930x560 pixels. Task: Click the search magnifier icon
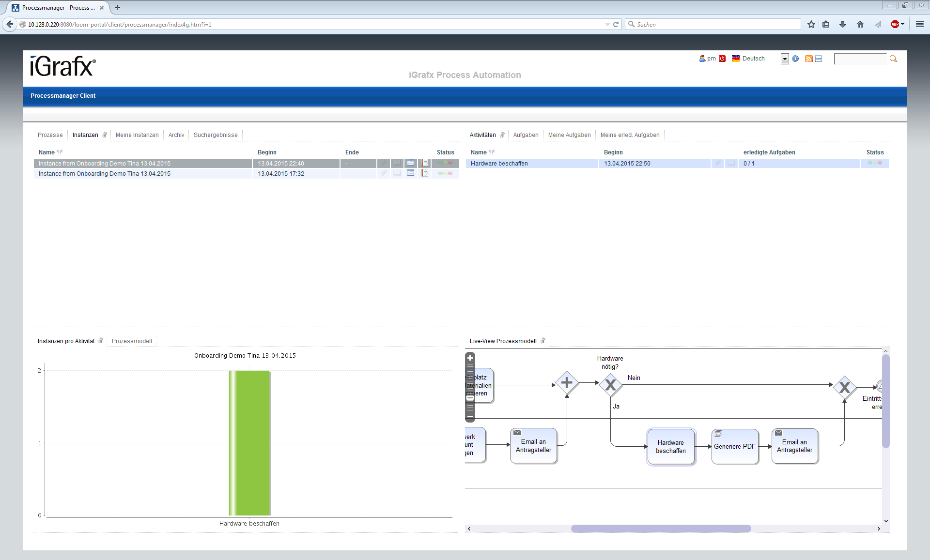pos(893,59)
